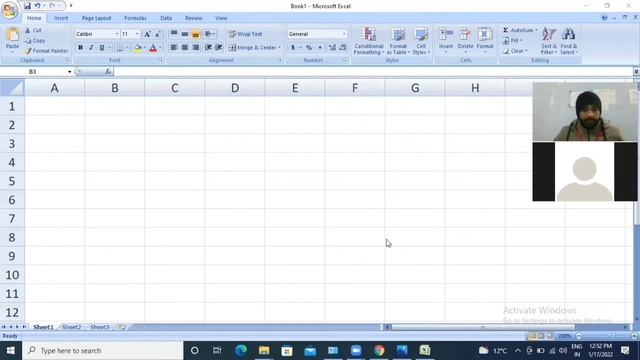Apply accounting dollar format
Image resolution: width=640 pixels, height=360 pixels.
pyautogui.click(x=293, y=48)
